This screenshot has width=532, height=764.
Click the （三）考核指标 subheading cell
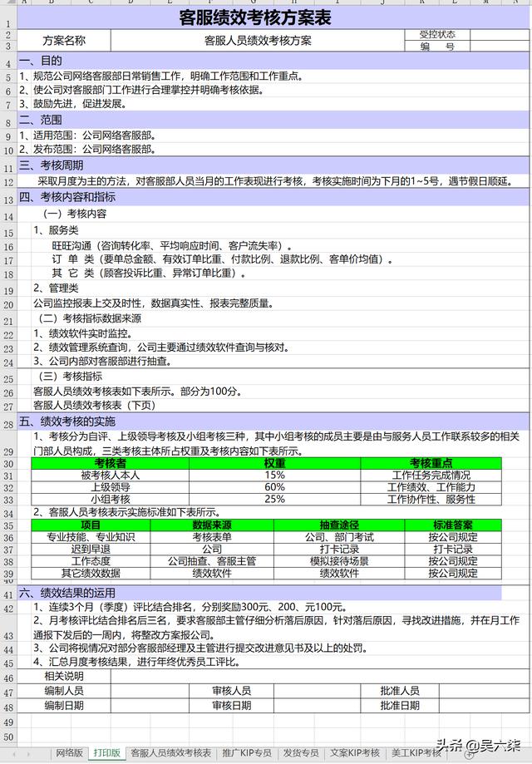pyautogui.click(x=70, y=376)
